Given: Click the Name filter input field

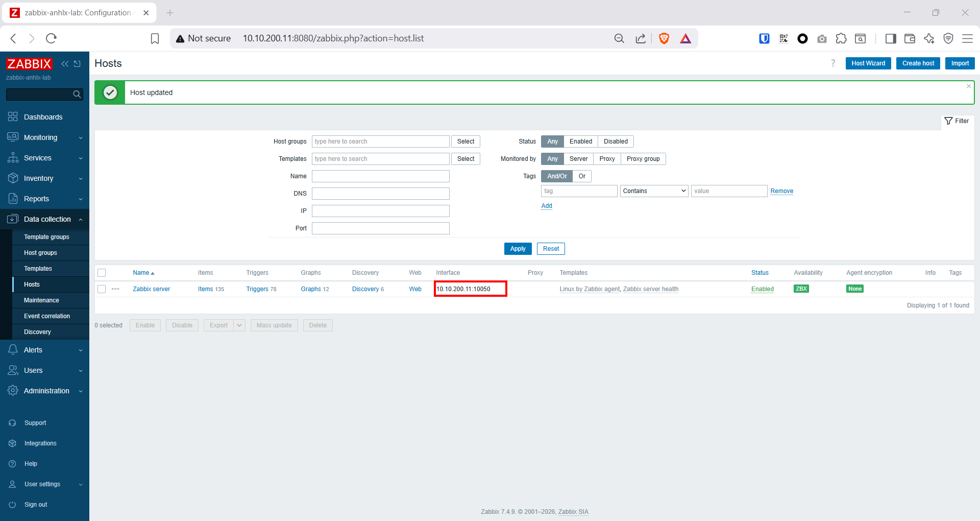Looking at the screenshot, I should click(x=380, y=176).
